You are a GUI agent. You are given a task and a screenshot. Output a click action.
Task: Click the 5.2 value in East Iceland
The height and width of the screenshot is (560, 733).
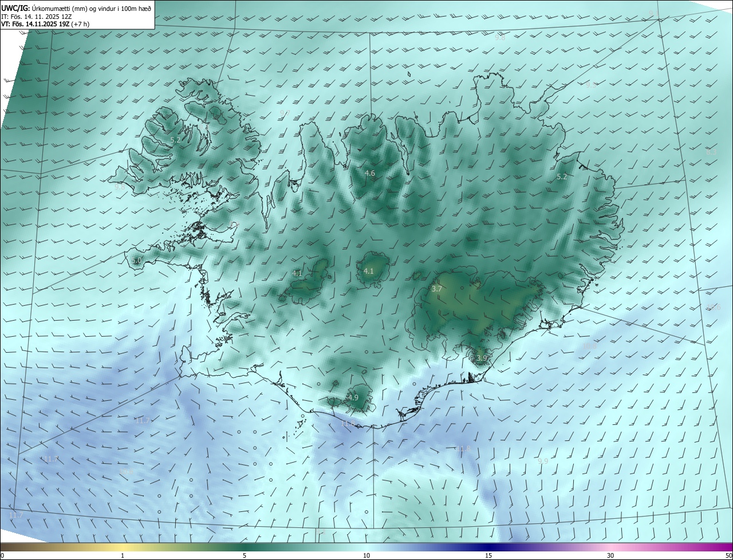(562, 177)
